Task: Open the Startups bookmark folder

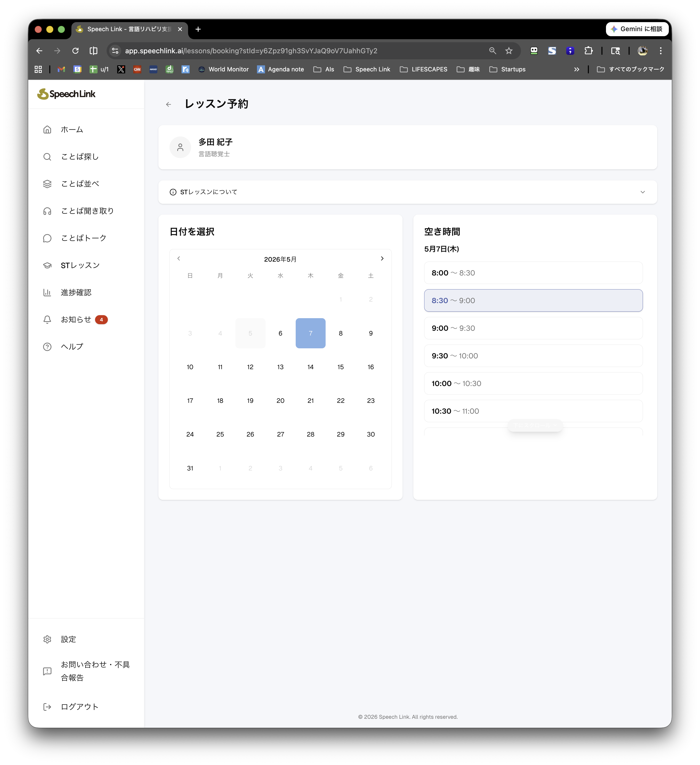Action: click(507, 69)
